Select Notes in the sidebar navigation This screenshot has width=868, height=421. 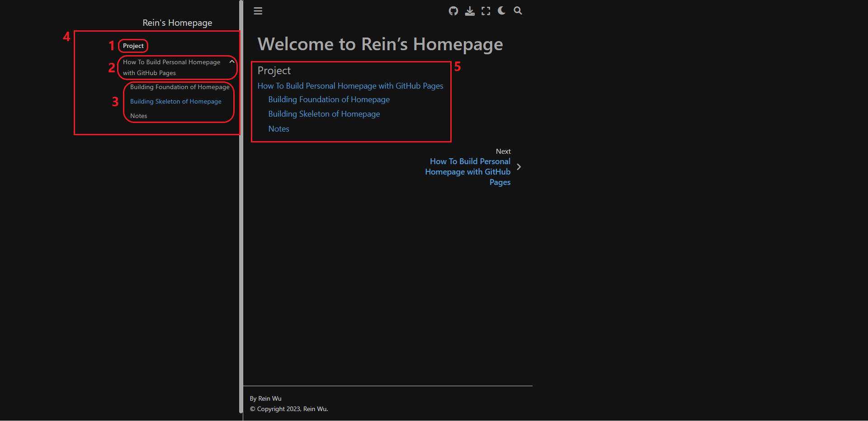tap(138, 116)
